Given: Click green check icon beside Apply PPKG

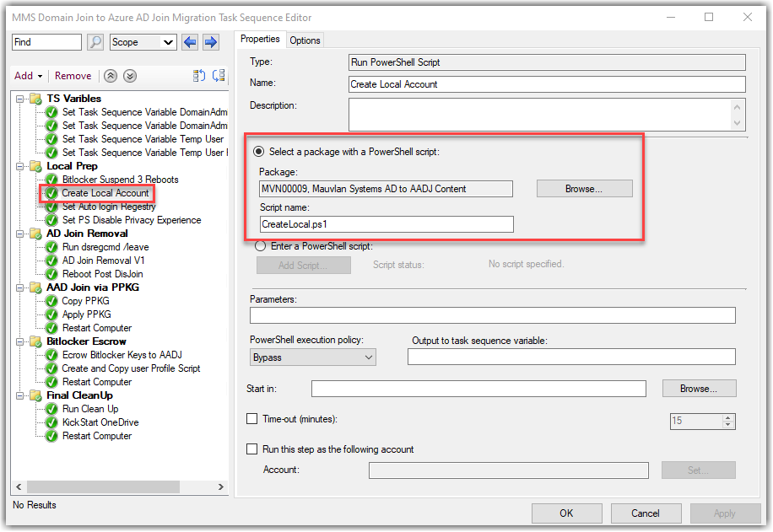Looking at the screenshot, I should tap(51, 314).
